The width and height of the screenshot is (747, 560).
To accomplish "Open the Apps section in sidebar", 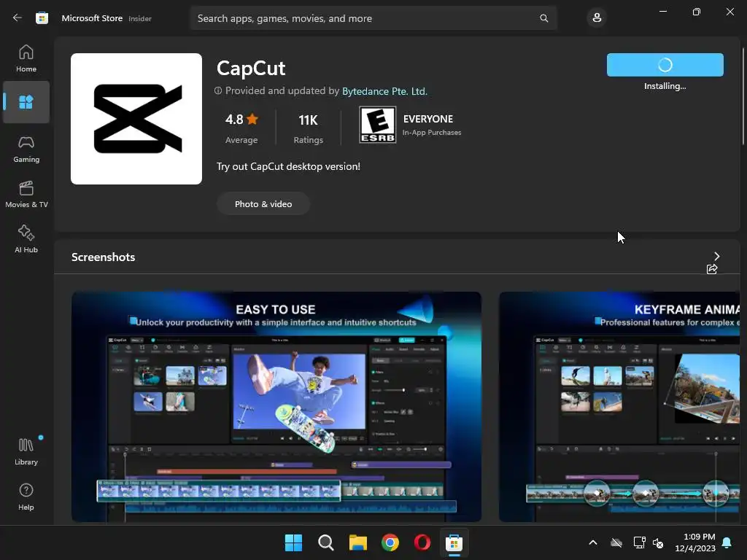I will point(26,102).
